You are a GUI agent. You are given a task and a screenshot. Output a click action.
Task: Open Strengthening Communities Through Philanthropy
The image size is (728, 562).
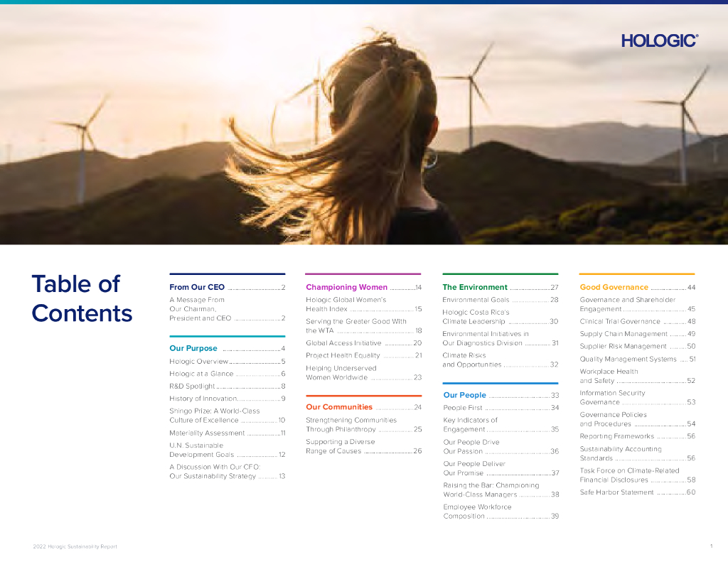point(363,425)
